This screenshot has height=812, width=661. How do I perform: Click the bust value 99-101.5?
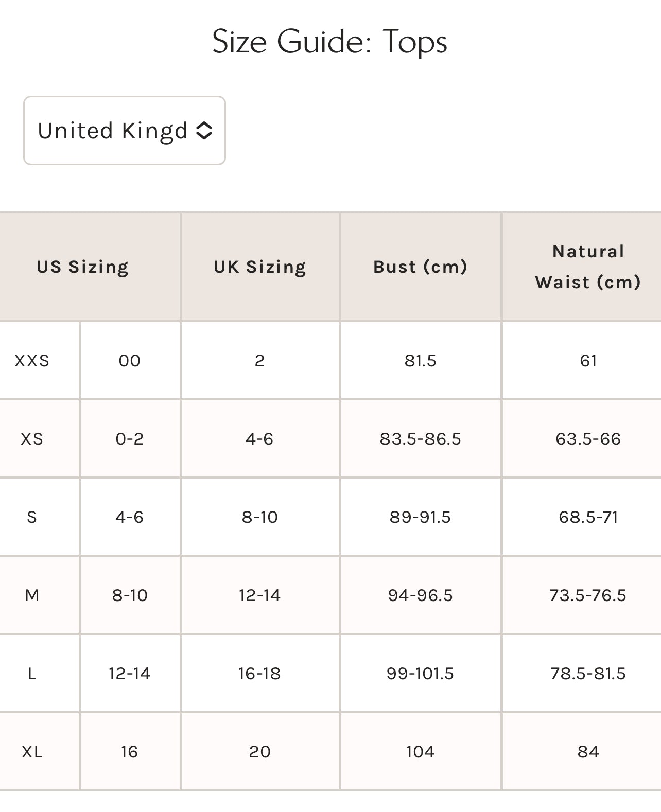click(420, 674)
